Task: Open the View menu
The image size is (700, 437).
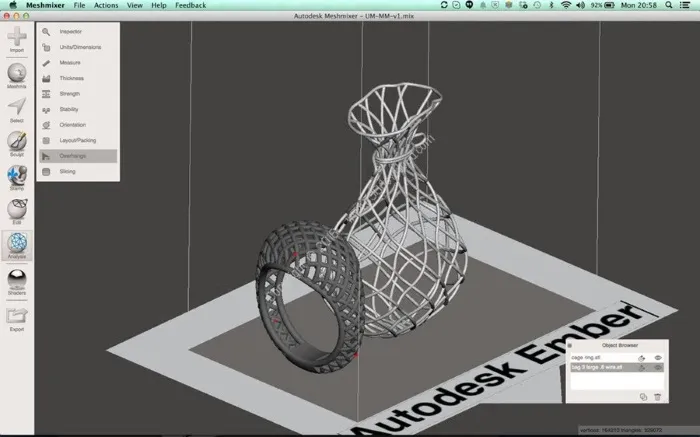Action: click(134, 5)
